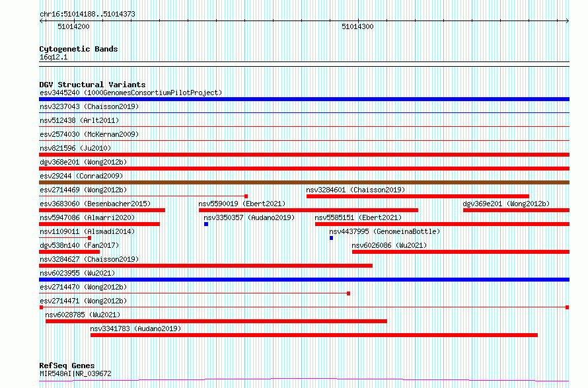Click the red esv3683060 feature bar

pos(102,210)
